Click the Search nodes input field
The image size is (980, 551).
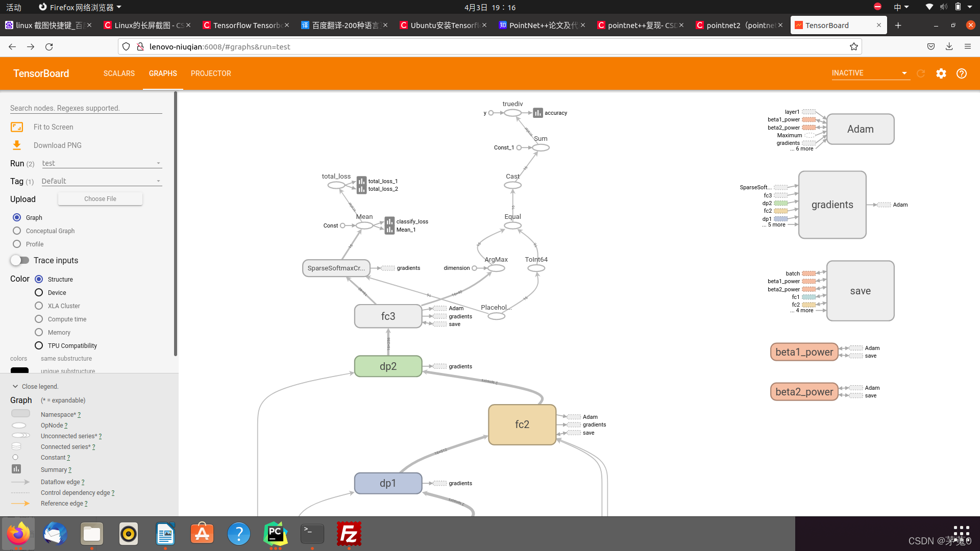pos(86,108)
